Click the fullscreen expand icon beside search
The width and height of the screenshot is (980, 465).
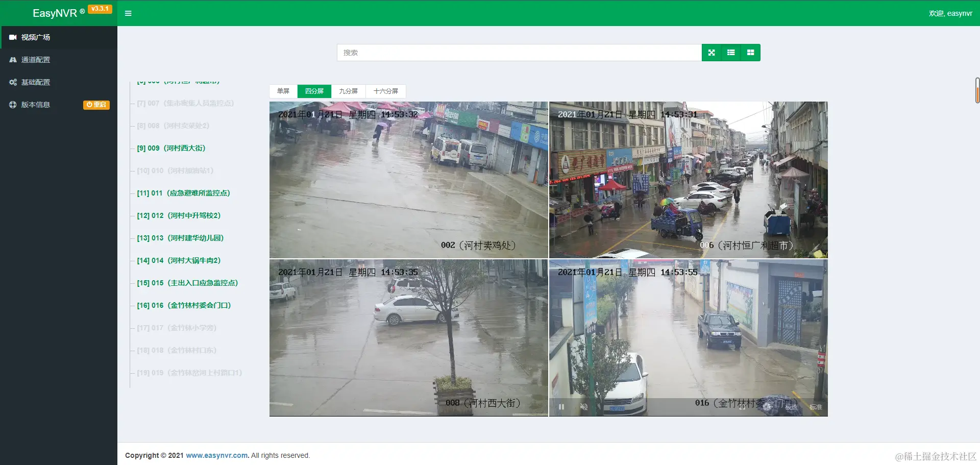pyautogui.click(x=712, y=53)
